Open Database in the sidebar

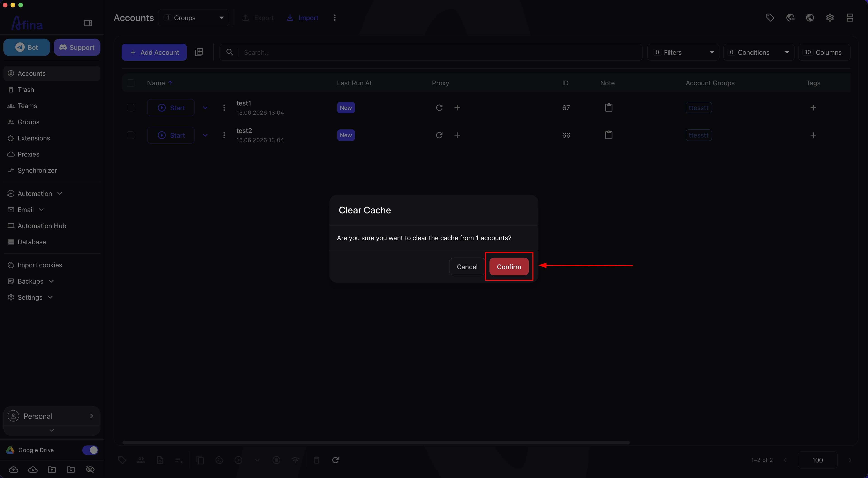[x=52, y=242]
